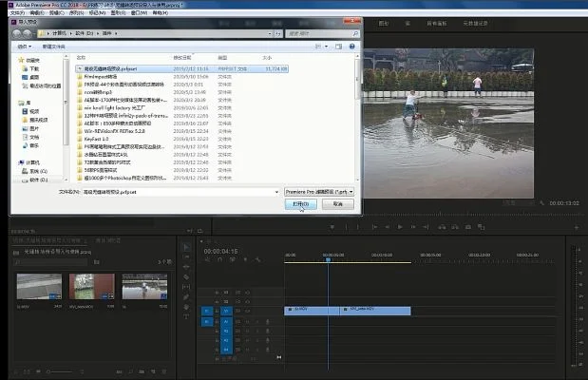The height and width of the screenshot is (380, 588).
Task: Toggle A1 audio track targeting
Action: click(x=226, y=323)
